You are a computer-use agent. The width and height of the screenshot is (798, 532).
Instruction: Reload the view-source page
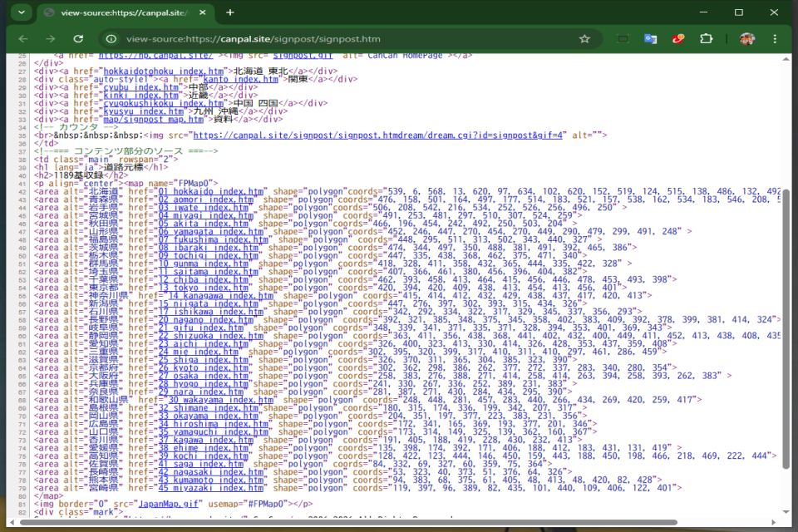pyautogui.click(x=78, y=39)
